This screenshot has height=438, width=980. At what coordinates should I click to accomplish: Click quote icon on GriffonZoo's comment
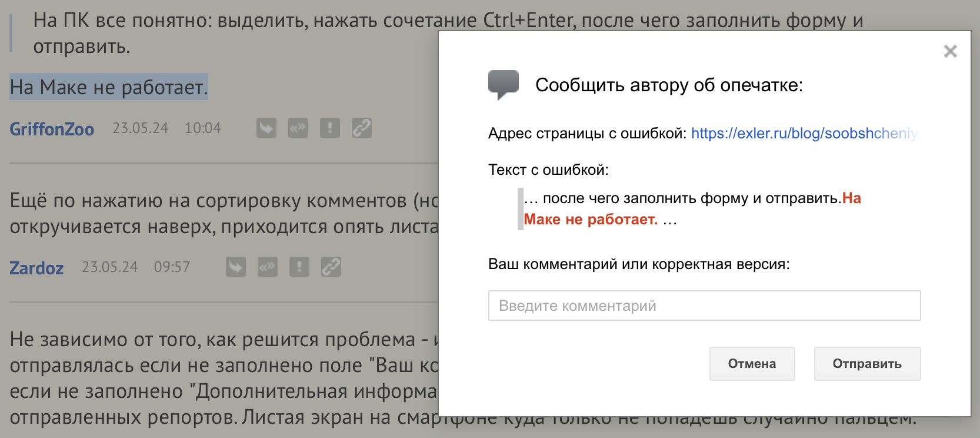click(x=298, y=128)
